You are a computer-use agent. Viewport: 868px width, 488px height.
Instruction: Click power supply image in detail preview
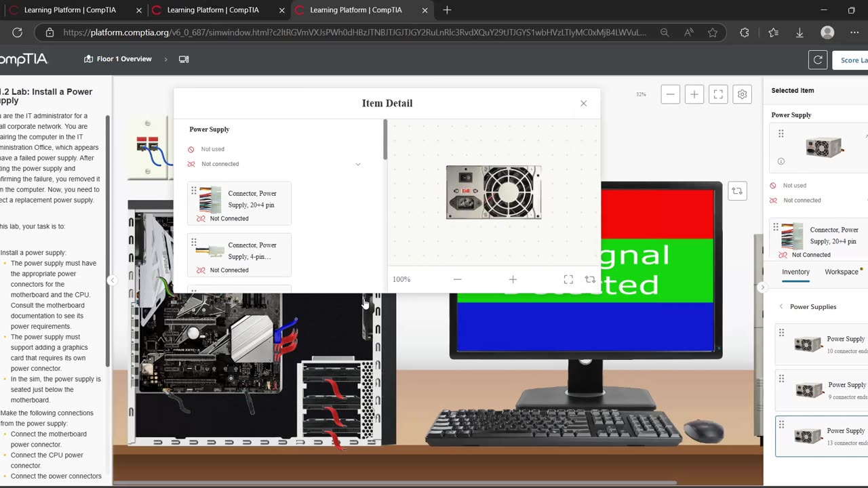point(494,192)
